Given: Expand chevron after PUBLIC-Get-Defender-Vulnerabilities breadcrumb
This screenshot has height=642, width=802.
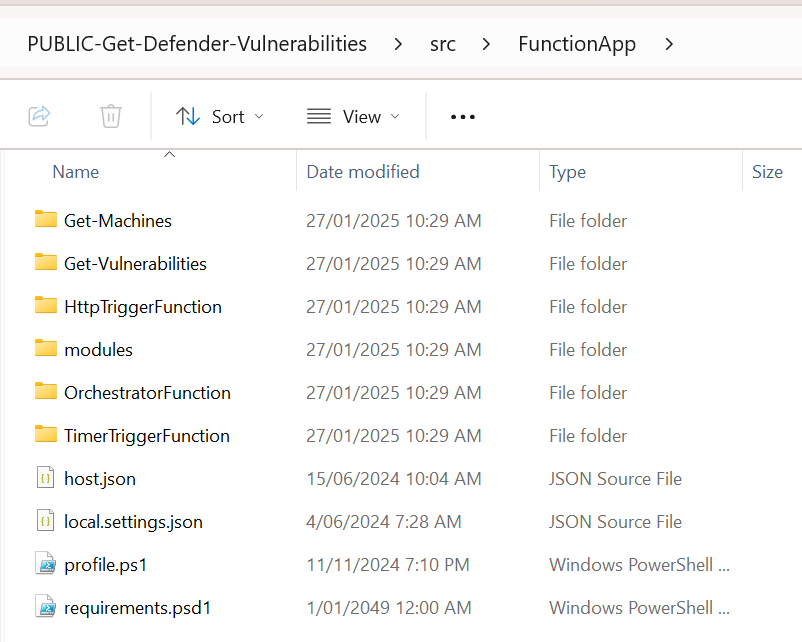Looking at the screenshot, I should point(398,45).
